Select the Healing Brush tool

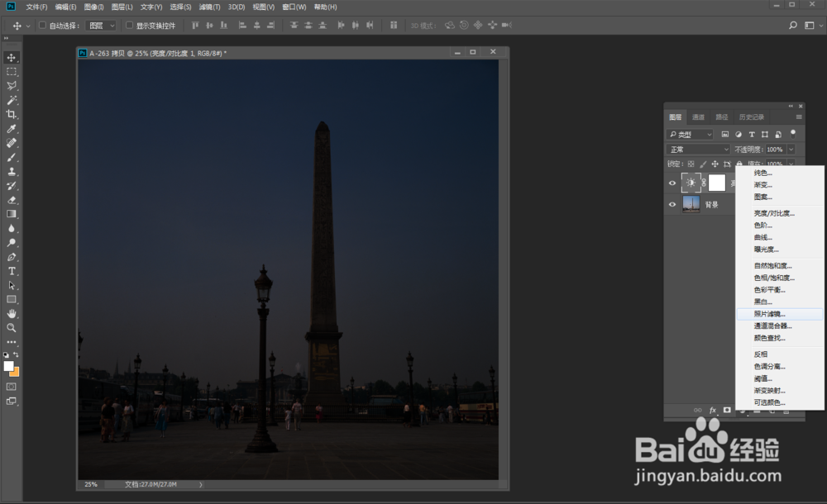coord(11,143)
